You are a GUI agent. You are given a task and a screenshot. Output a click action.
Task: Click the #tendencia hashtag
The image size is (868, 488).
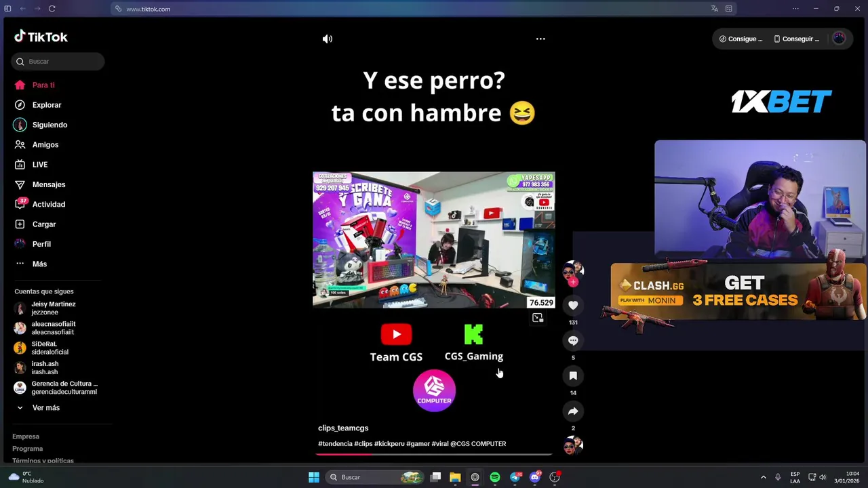tap(335, 444)
